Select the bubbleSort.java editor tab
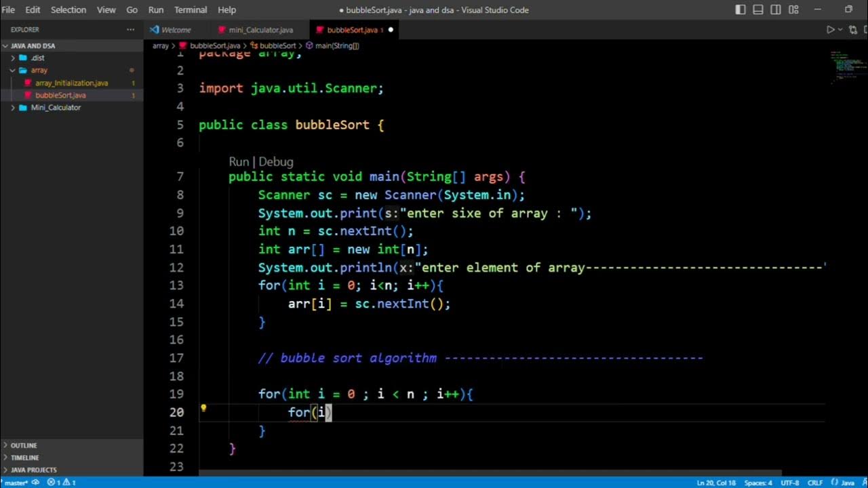This screenshot has width=868, height=488. point(354,30)
